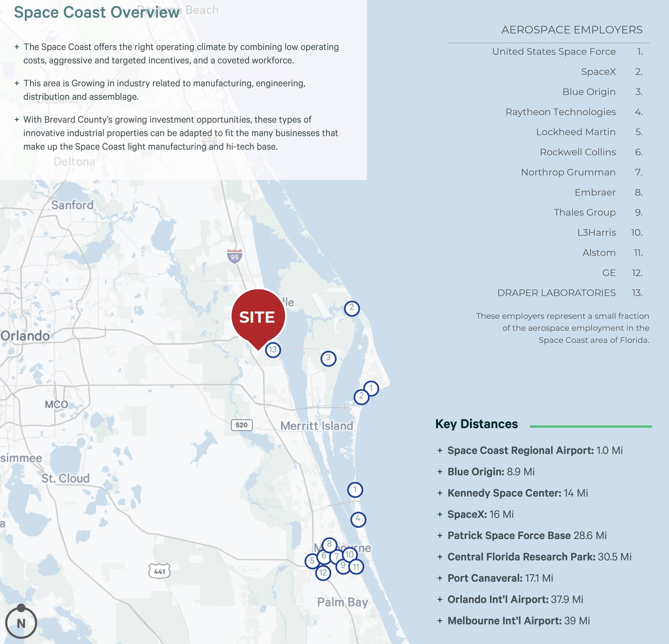Click the Space Coast Overview title
The width and height of the screenshot is (669, 644).
(97, 13)
